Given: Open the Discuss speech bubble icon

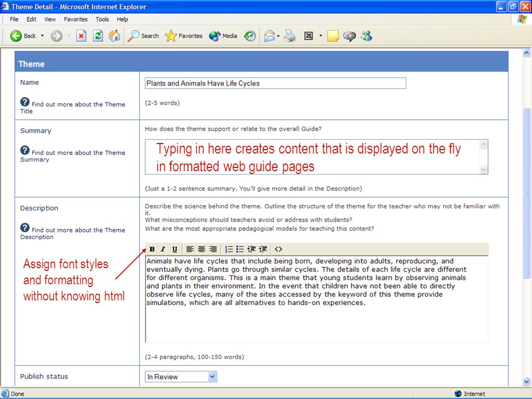Looking at the screenshot, I should pyautogui.click(x=350, y=35).
